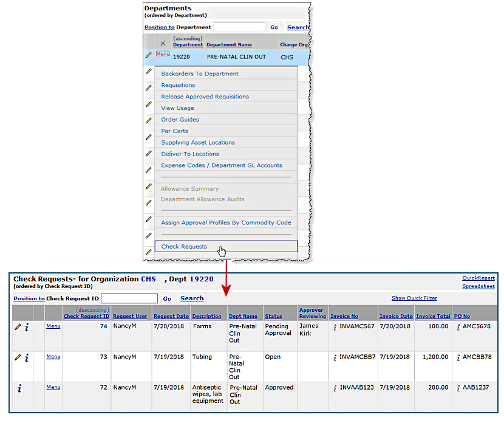
Task: Open the QuickReport link
Action: [x=478, y=278]
